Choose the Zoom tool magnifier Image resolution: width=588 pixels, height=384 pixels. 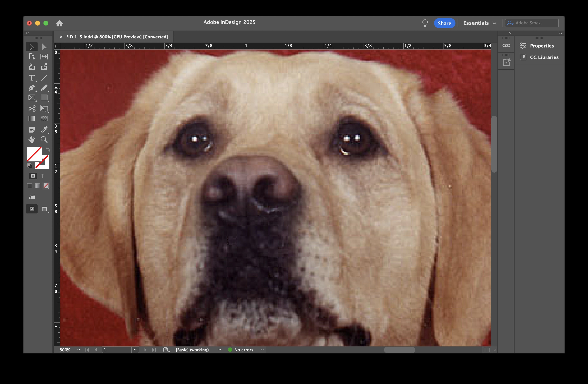click(44, 140)
